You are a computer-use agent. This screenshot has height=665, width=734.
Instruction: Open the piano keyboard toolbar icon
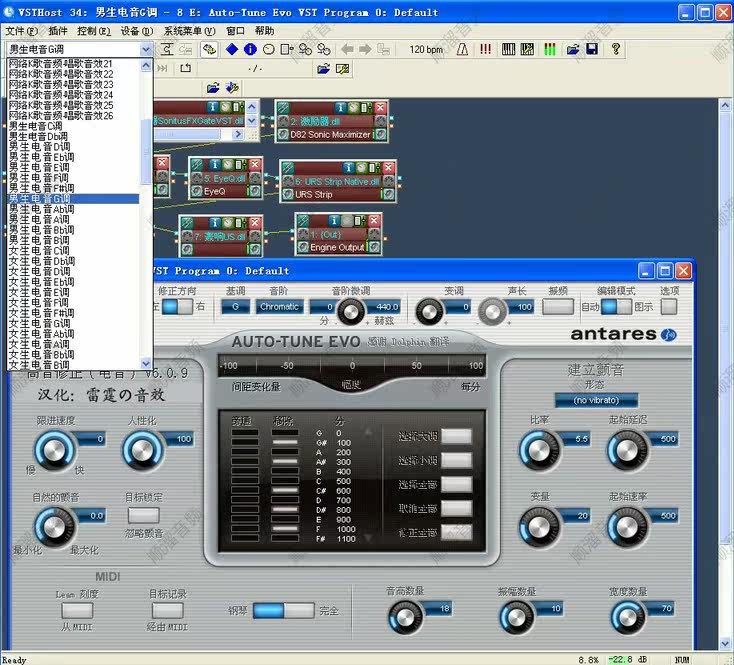[508, 49]
